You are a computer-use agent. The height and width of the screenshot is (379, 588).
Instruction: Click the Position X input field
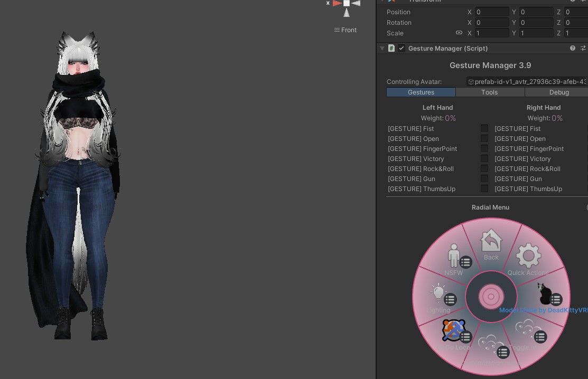tap(492, 12)
